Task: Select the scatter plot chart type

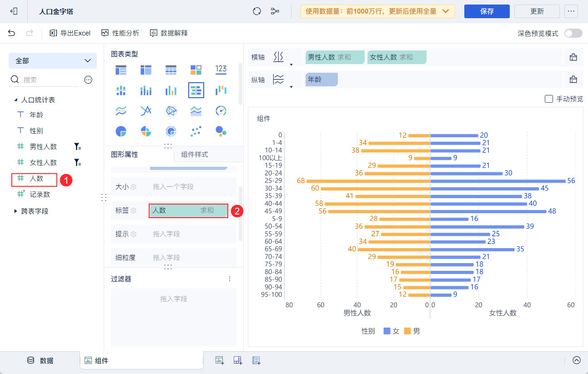Action: pyautogui.click(x=196, y=131)
